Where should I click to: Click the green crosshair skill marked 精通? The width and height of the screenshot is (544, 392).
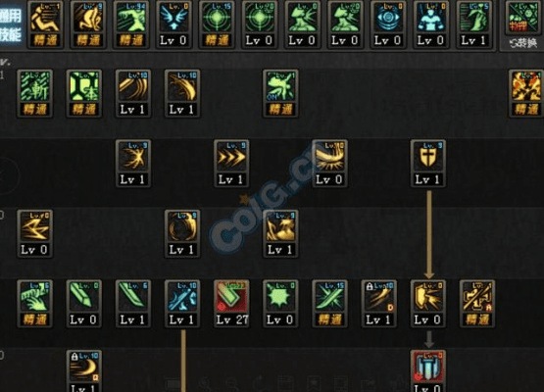[217, 24]
